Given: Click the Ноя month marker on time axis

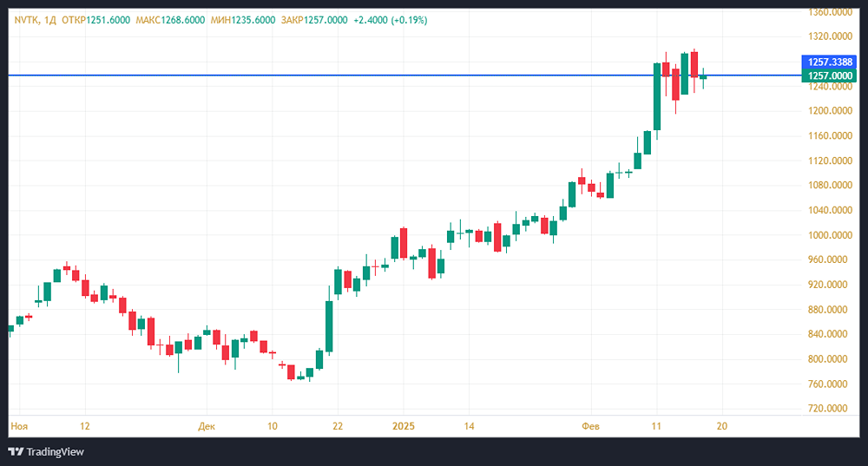Looking at the screenshot, I should [18, 426].
